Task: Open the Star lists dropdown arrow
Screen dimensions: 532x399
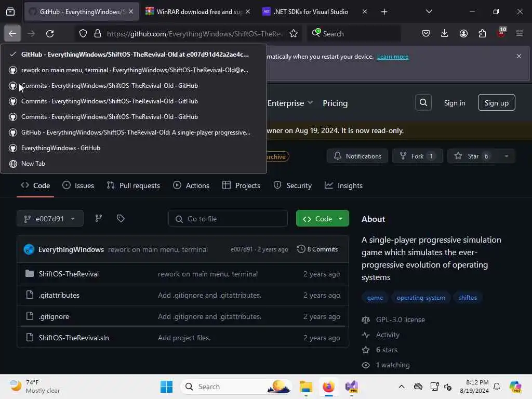Action: (x=506, y=156)
